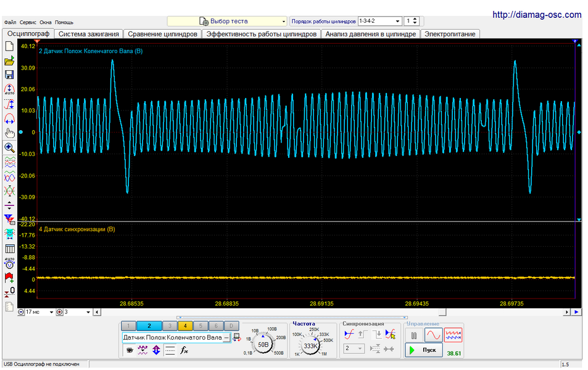Open the Выбор теста dropdown
The height and width of the screenshot is (370, 588).
click(x=227, y=22)
